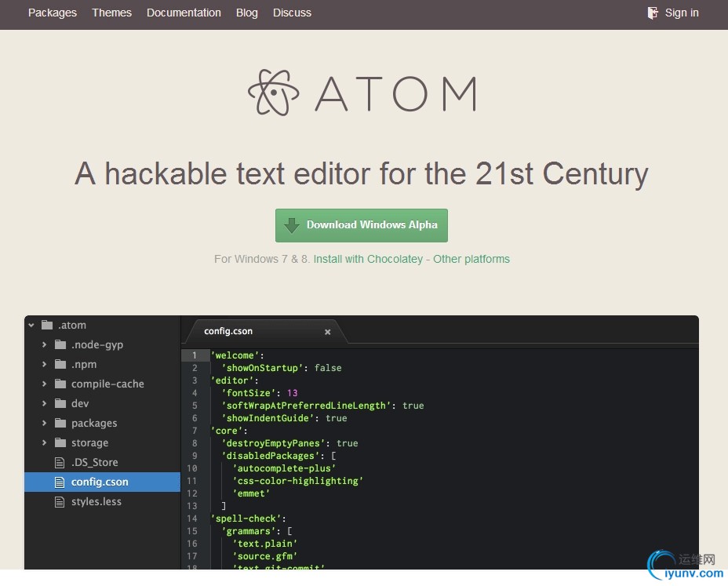
Task: Click 'softWrapAtPreferredLineLength' in editor
Action: coord(306,406)
